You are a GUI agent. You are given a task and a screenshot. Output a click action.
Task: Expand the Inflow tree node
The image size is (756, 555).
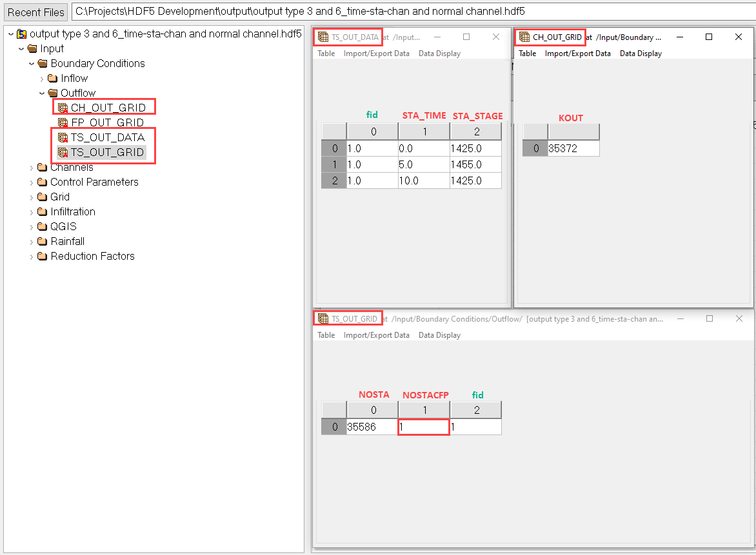click(42, 78)
